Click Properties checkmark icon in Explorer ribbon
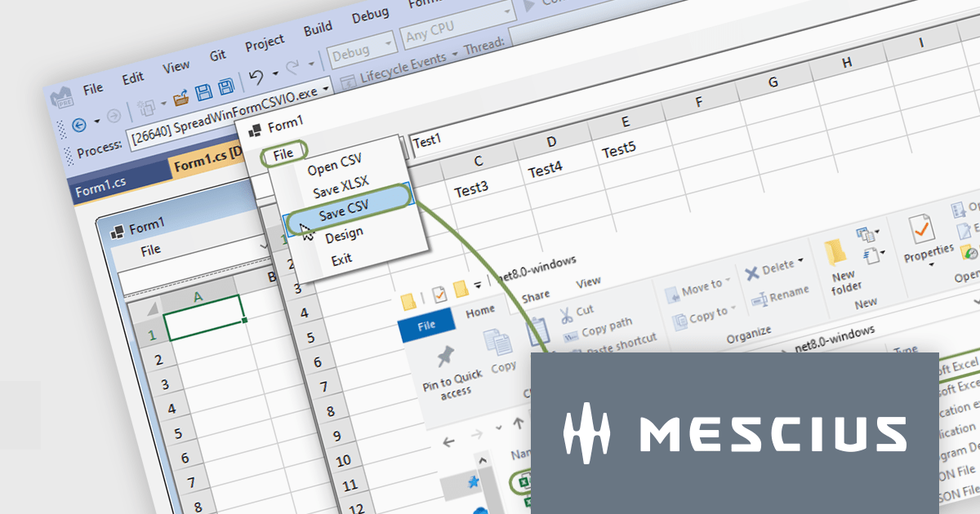This screenshot has height=514, width=980. (x=923, y=231)
